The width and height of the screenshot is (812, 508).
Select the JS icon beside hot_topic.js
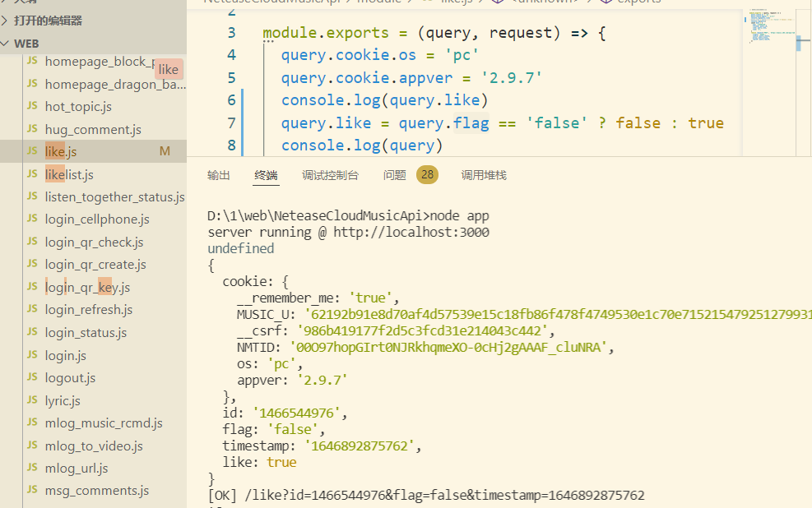point(31,106)
